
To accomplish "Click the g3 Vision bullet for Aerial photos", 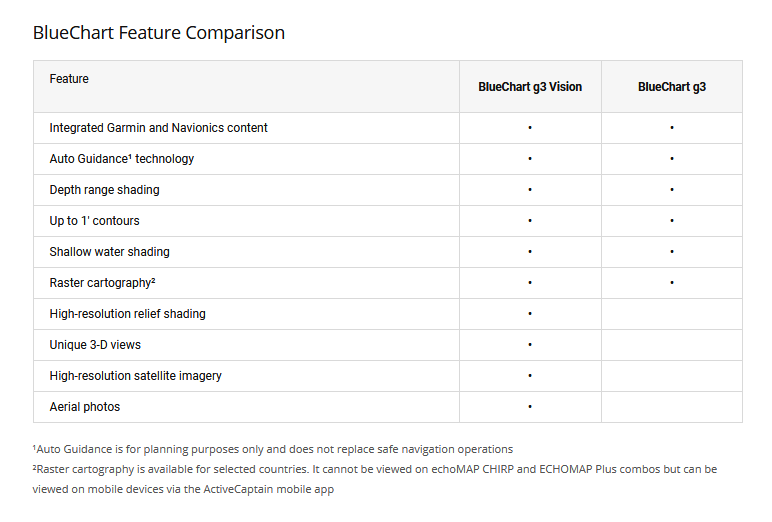I will (530, 407).
